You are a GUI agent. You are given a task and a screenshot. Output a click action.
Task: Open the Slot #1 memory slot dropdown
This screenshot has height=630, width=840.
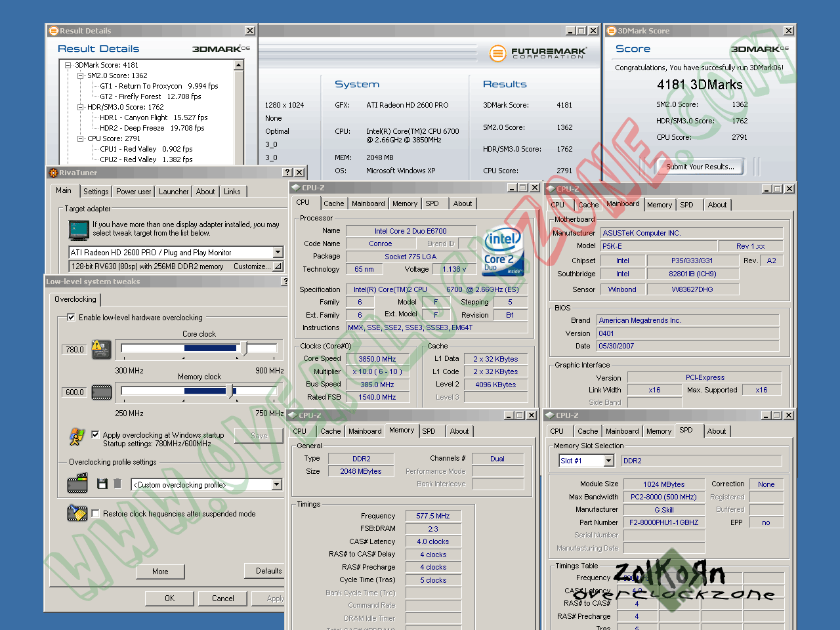pyautogui.click(x=608, y=461)
